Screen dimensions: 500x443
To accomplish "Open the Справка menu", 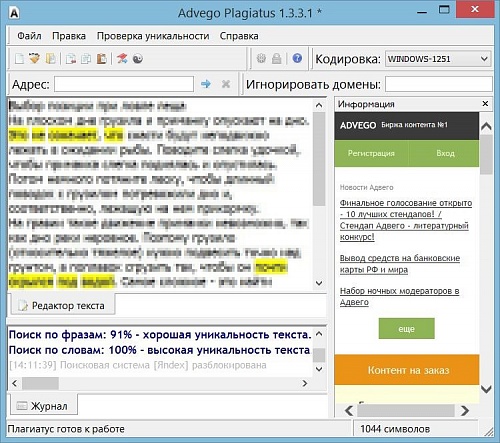I will click(x=239, y=36).
